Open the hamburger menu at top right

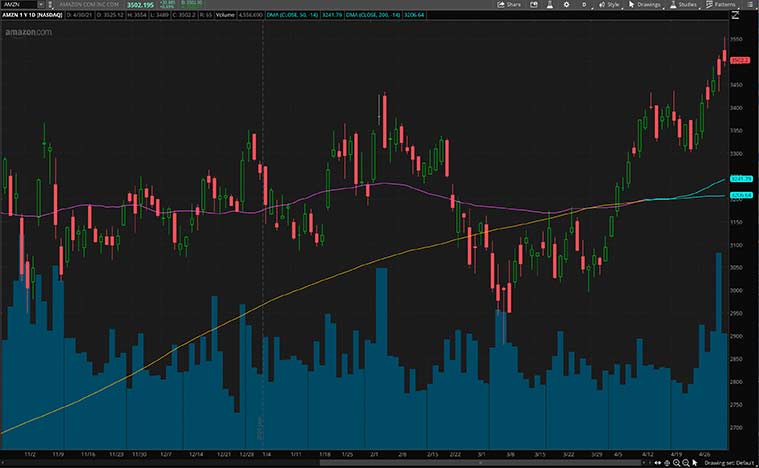point(751,5)
